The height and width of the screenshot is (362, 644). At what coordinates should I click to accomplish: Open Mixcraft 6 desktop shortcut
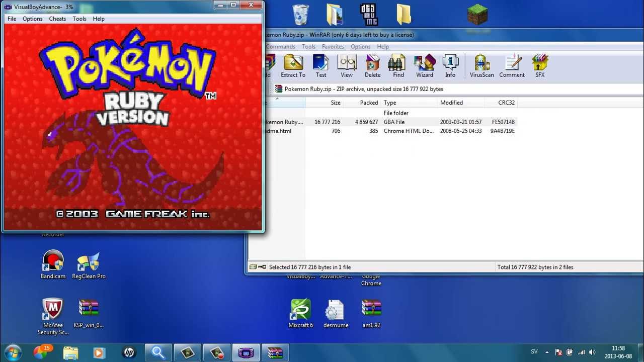click(x=300, y=313)
